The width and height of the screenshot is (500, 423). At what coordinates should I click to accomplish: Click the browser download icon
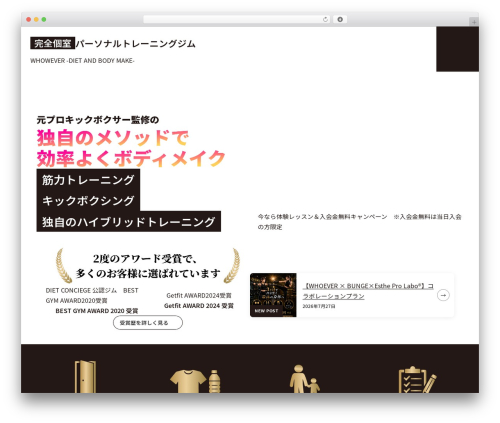[x=340, y=20]
